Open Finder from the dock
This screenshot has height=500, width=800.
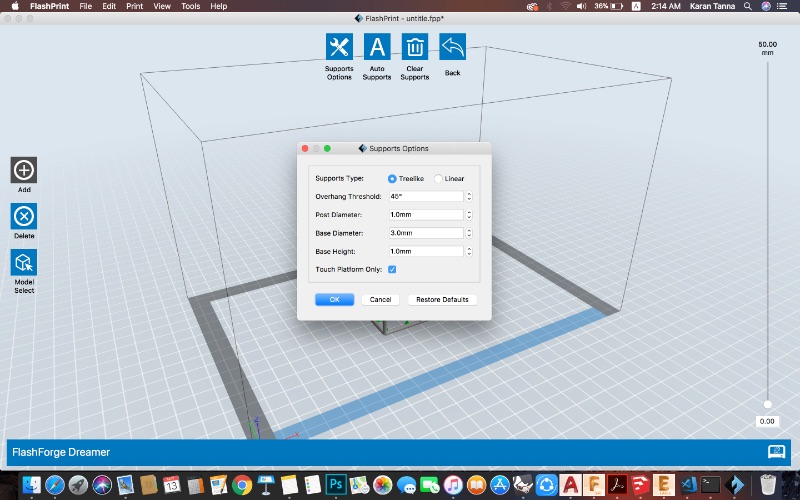tap(32, 485)
